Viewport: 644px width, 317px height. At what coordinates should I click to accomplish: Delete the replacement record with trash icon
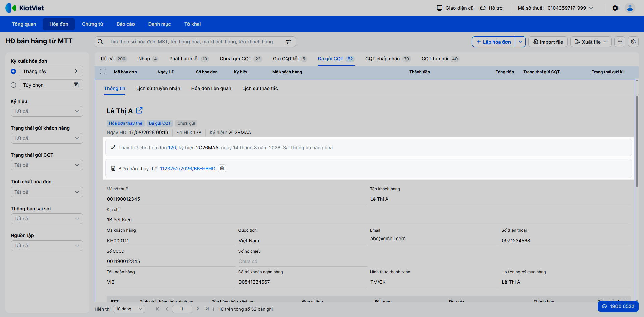[222, 168]
